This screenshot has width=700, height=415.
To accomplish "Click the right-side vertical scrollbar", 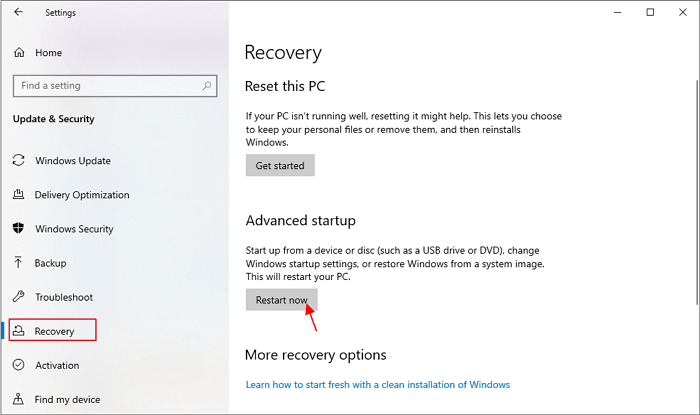I will click(x=694, y=200).
